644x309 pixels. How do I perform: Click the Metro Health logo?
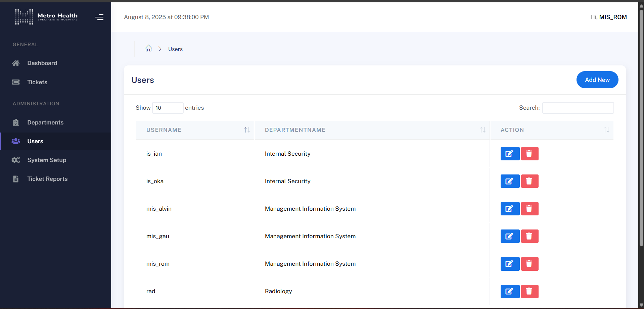pyautogui.click(x=46, y=17)
